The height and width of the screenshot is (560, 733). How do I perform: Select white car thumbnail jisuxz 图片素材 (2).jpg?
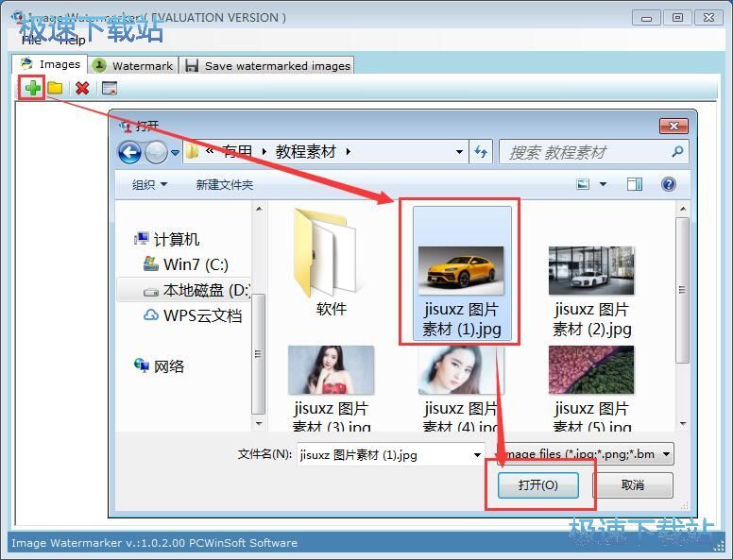coord(591,291)
